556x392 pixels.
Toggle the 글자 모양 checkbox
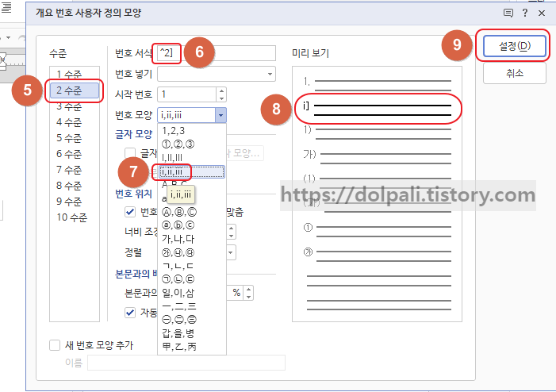pos(130,153)
